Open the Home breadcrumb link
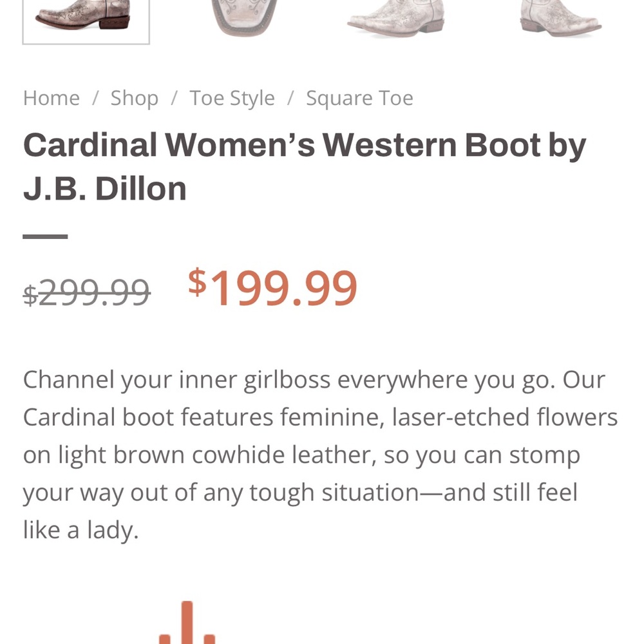 point(51,97)
